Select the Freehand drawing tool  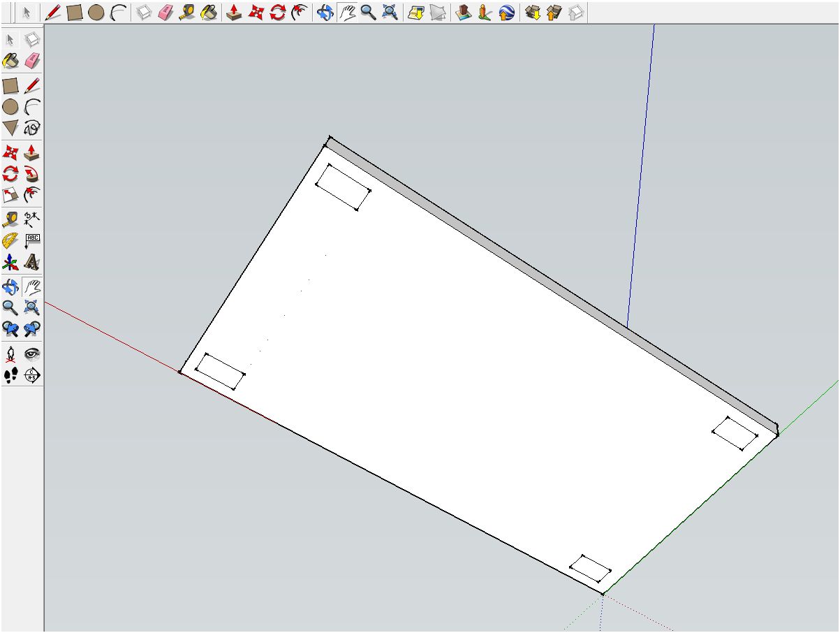tap(31, 129)
